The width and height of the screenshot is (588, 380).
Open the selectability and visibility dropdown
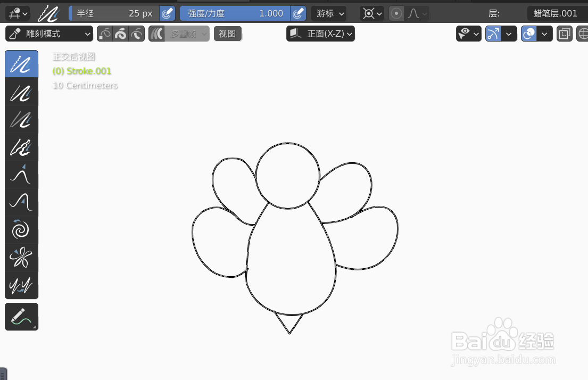[x=469, y=34]
